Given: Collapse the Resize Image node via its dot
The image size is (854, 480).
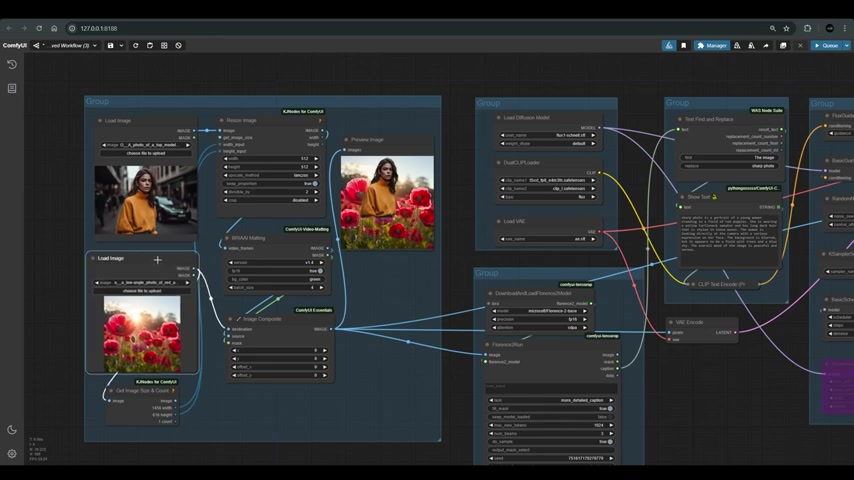Looking at the screenshot, I should pos(221,120).
